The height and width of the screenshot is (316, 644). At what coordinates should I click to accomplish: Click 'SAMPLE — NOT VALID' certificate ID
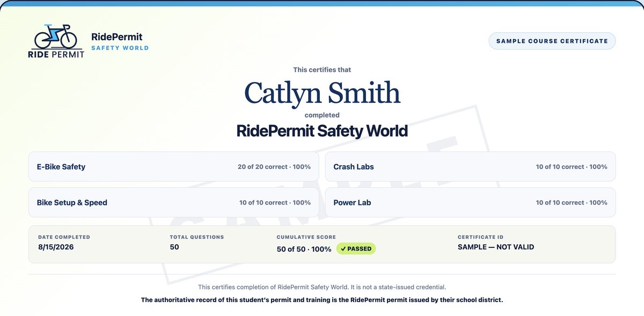[x=496, y=247]
